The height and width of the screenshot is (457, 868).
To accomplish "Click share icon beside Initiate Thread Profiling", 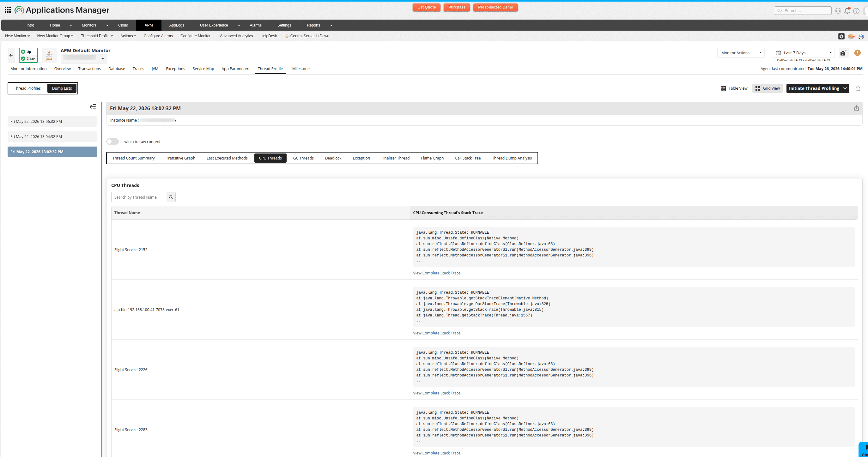I will pyautogui.click(x=858, y=88).
